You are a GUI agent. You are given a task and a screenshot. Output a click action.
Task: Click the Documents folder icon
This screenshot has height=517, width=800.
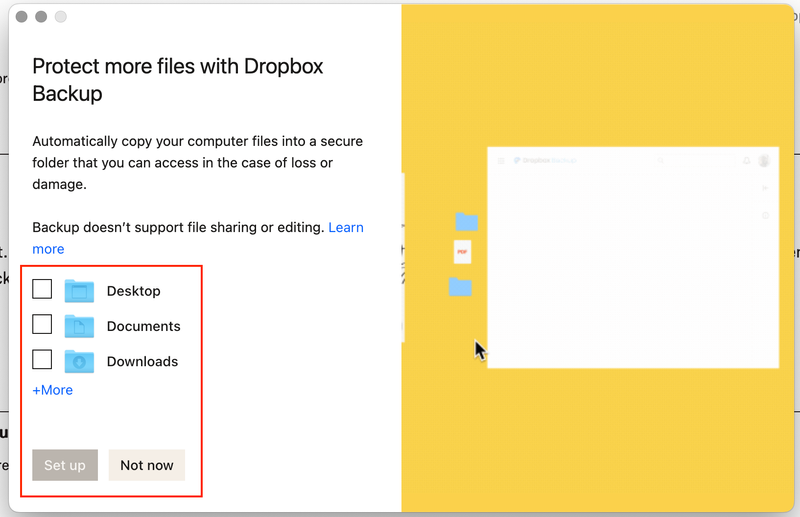pyautogui.click(x=79, y=326)
